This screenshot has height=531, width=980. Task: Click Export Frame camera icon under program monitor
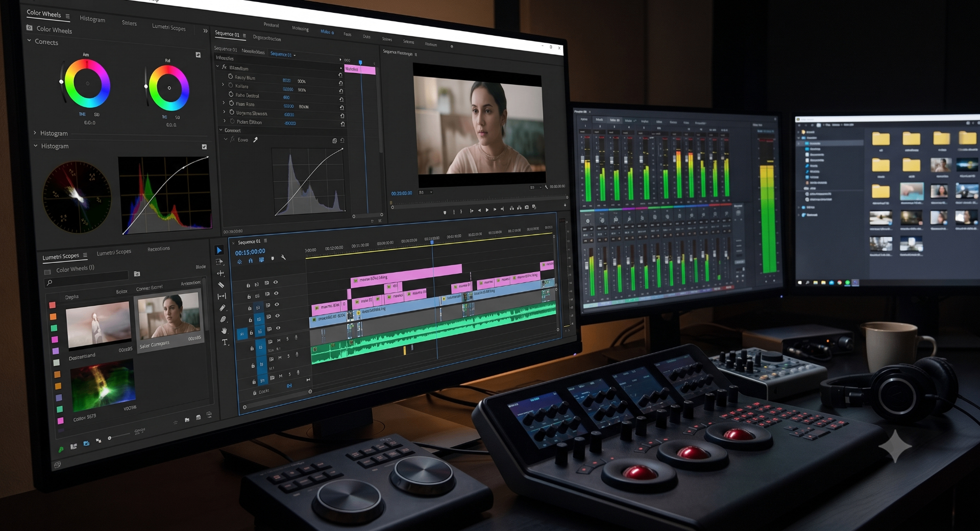tap(527, 207)
